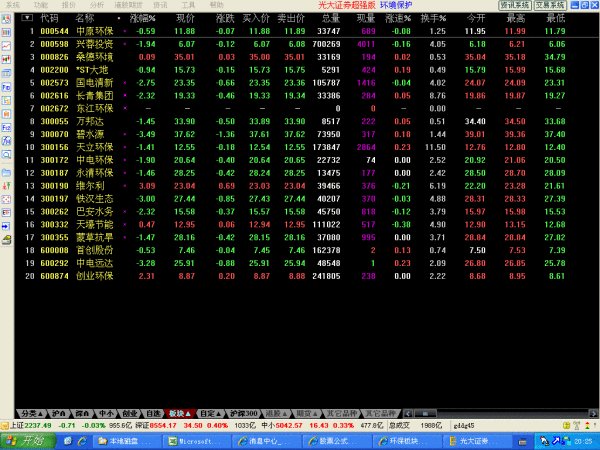Click the horizontal scrollbar left arrow

(x=408, y=414)
